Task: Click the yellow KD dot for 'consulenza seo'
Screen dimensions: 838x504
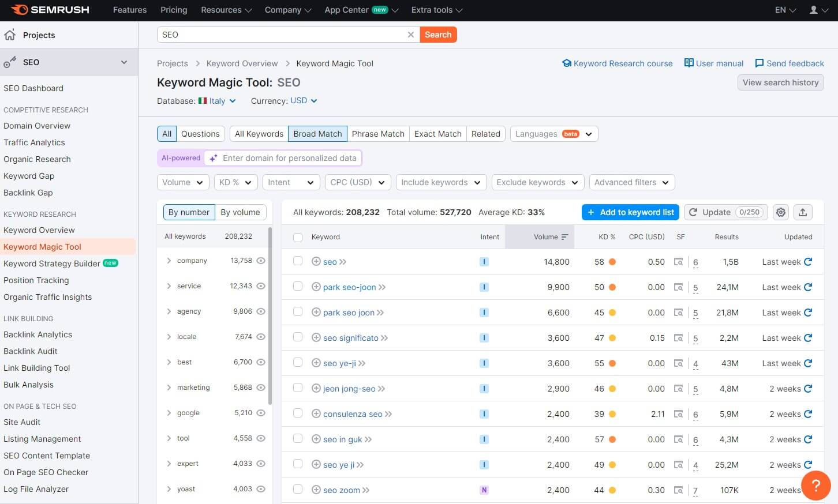Action: (x=612, y=414)
